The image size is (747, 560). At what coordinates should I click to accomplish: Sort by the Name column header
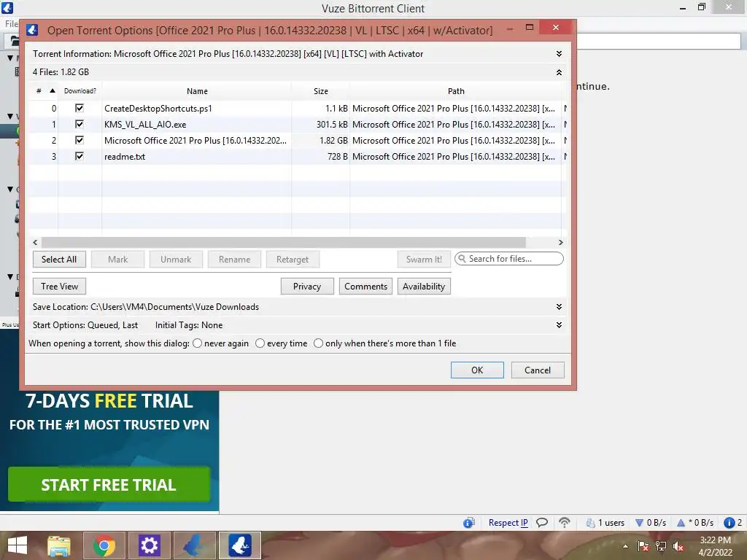(197, 91)
